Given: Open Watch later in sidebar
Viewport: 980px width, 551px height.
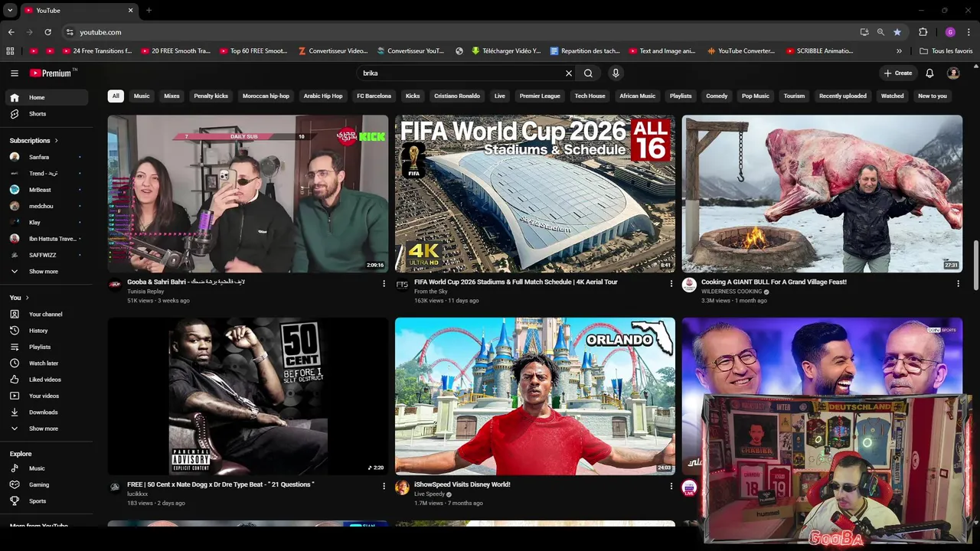Looking at the screenshot, I should coord(47,364).
